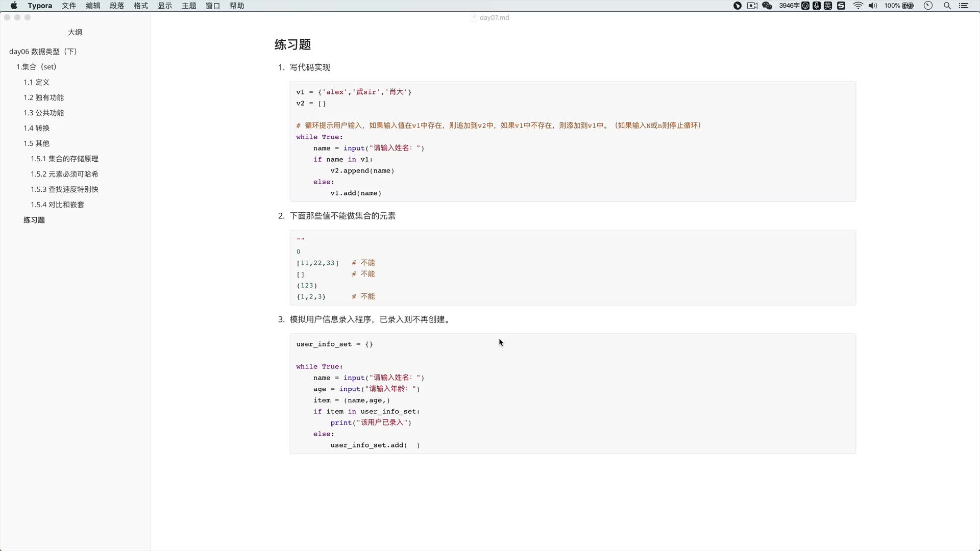
Task: Click list item 写代码实现
Action: coord(310,67)
